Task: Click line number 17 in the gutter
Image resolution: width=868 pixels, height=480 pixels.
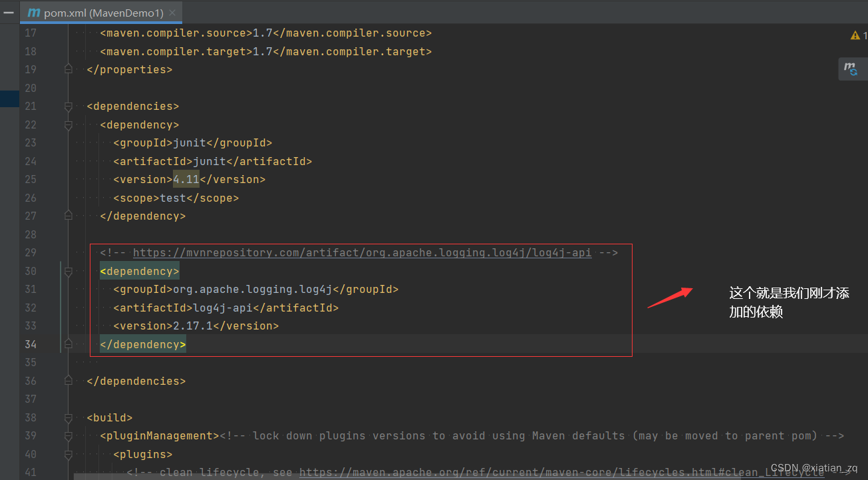Action: 31,33
